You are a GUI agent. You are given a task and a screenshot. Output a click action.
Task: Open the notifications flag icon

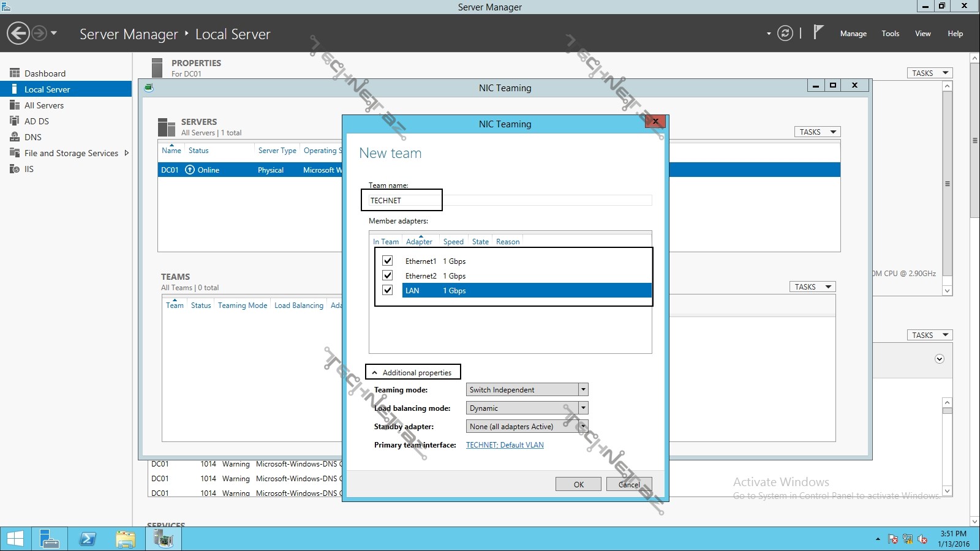[x=818, y=32]
